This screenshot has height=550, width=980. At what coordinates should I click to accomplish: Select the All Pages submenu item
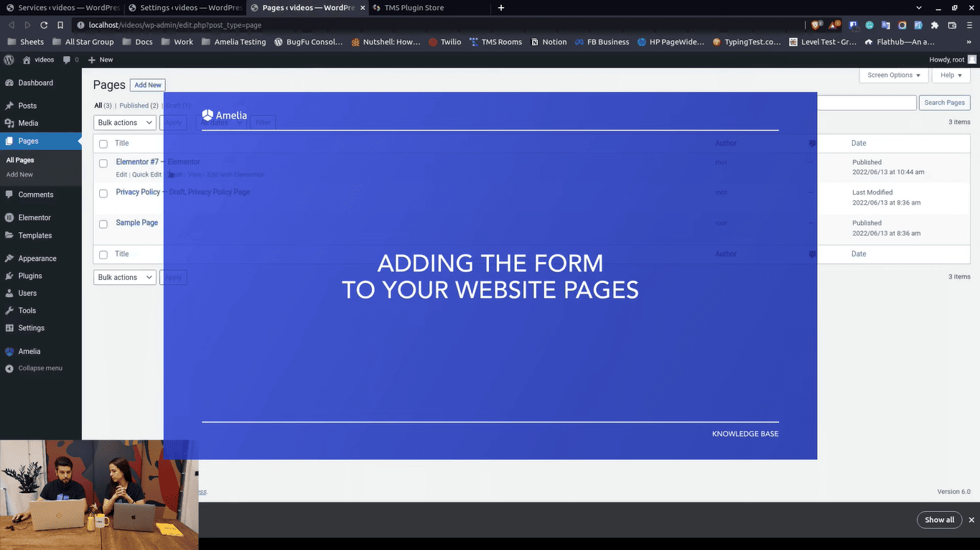(20, 160)
